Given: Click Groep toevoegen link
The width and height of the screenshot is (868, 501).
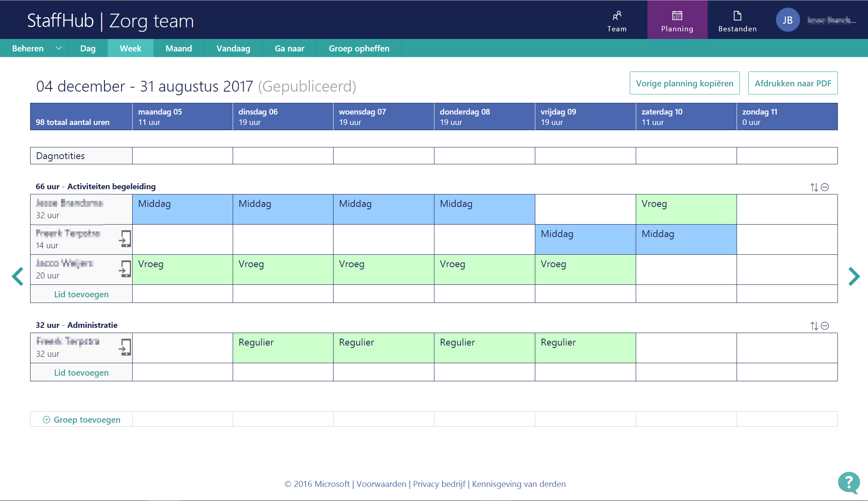Looking at the screenshot, I should click(x=87, y=420).
